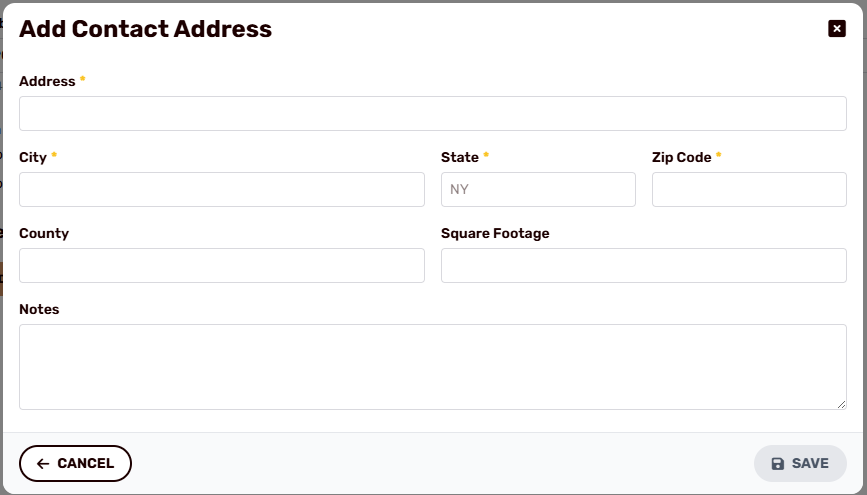Click the left arrow icon on Cancel
Viewport: 867px width, 495px height.
(43, 463)
